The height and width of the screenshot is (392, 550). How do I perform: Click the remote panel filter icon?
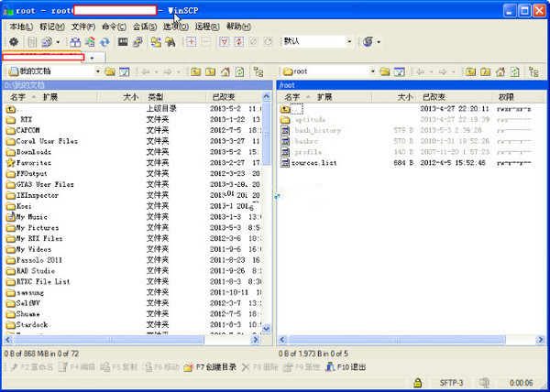point(399,71)
